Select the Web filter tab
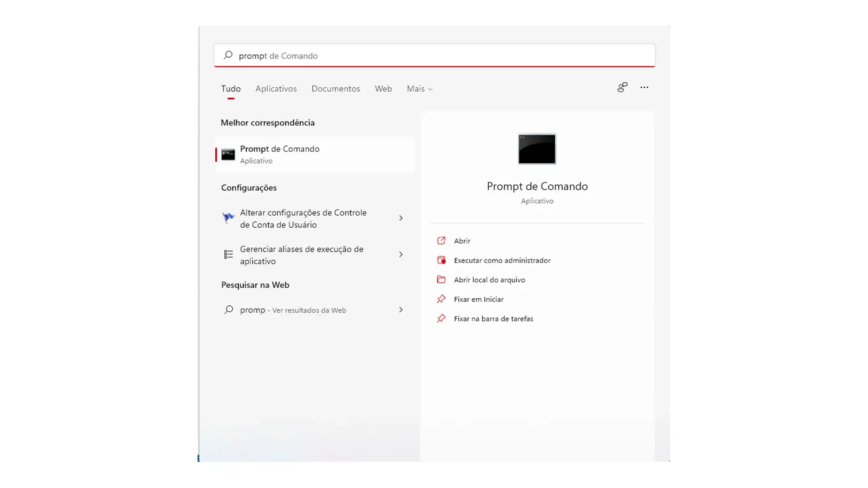The image size is (868, 488). 383,89
